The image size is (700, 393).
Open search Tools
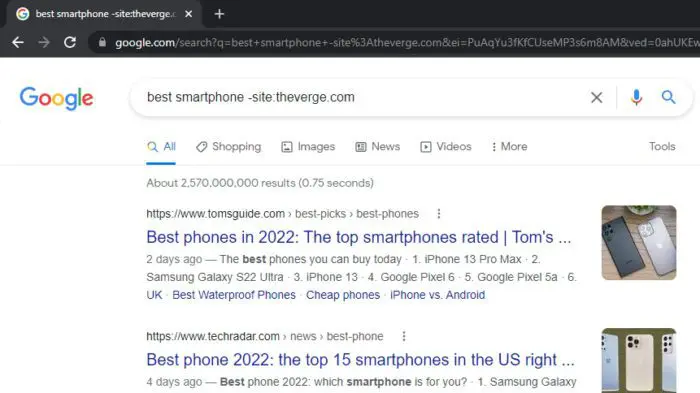click(x=662, y=146)
